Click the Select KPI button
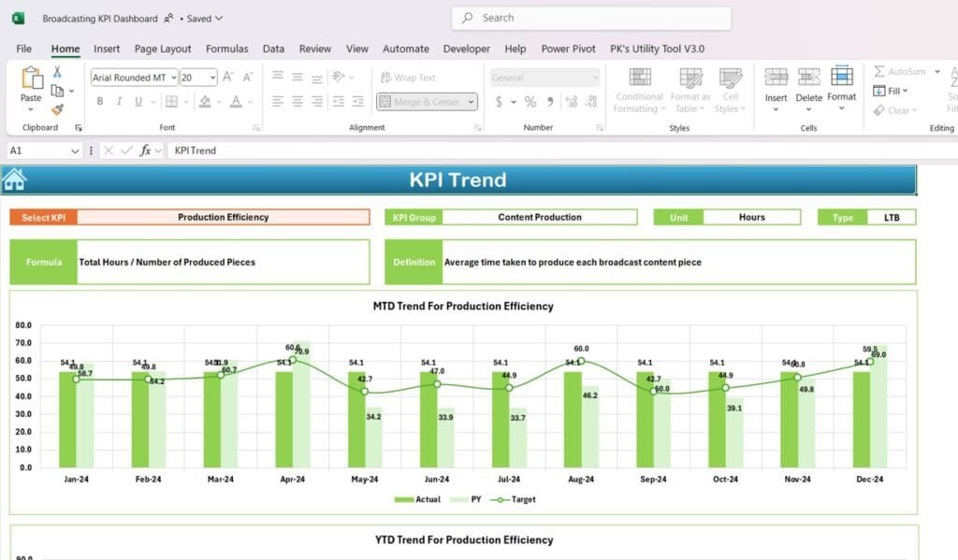 pos(42,217)
